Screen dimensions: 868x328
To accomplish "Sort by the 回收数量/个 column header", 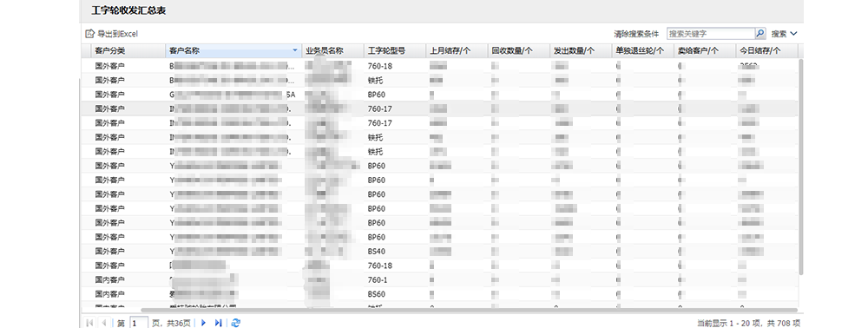I will pyautogui.click(x=518, y=50).
